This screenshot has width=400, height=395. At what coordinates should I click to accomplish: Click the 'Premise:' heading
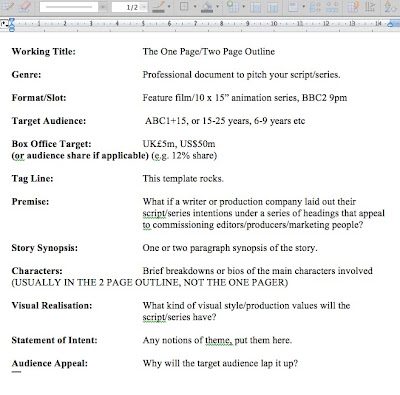point(30,202)
